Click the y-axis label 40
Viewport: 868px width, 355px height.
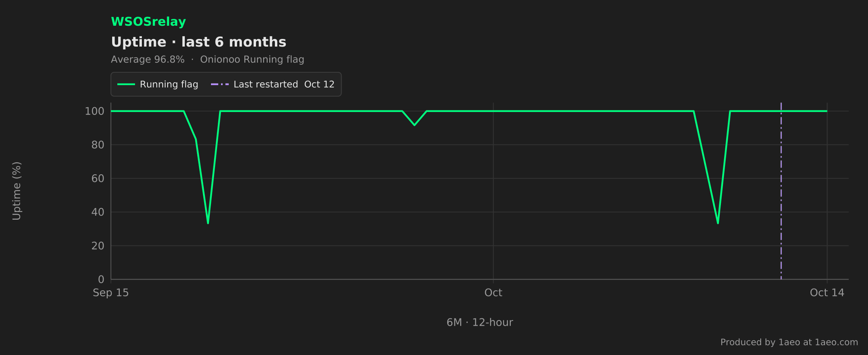click(x=98, y=212)
